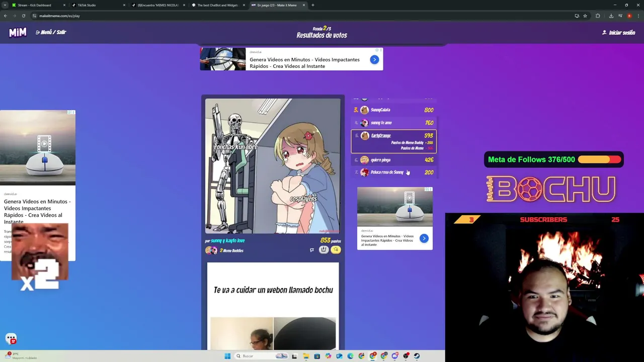Click the top ad banner arrow button
644x362 pixels.
[374, 60]
